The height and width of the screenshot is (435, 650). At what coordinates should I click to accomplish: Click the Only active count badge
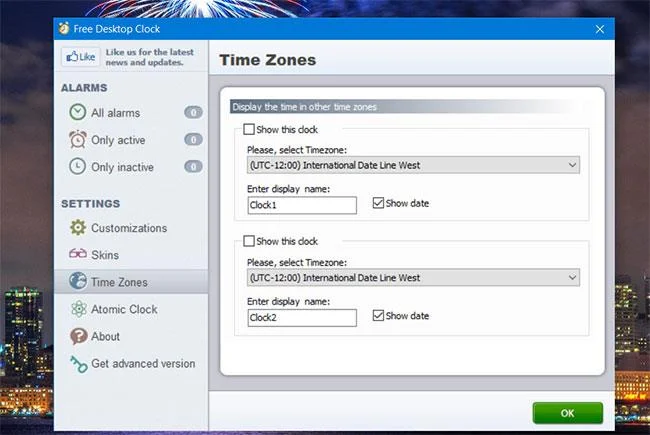coord(193,139)
